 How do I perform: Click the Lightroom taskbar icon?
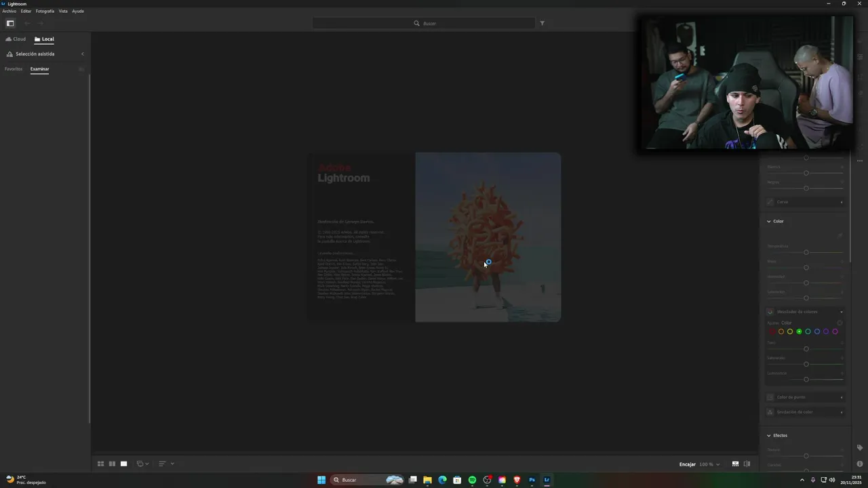point(547,480)
